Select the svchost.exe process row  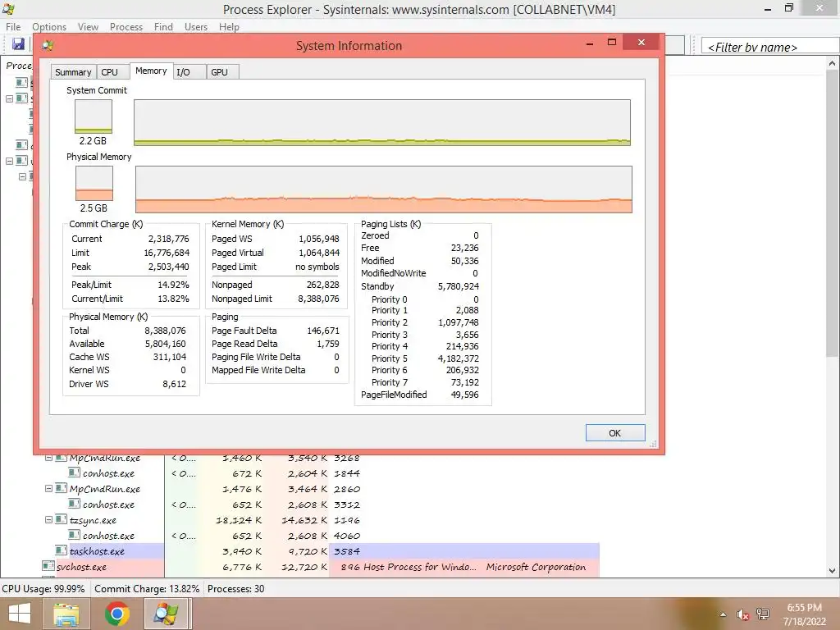point(320,566)
